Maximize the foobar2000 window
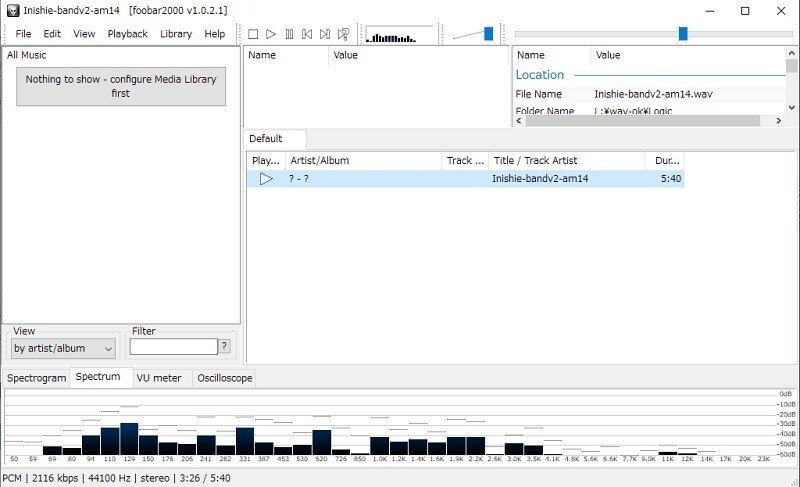 [745, 11]
